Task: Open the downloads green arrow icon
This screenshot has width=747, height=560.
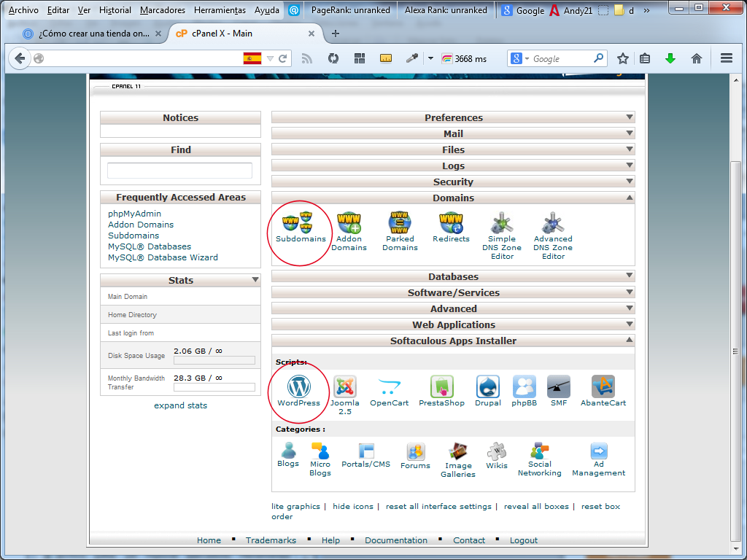Action: pyautogui.click(x=670, y=58)
